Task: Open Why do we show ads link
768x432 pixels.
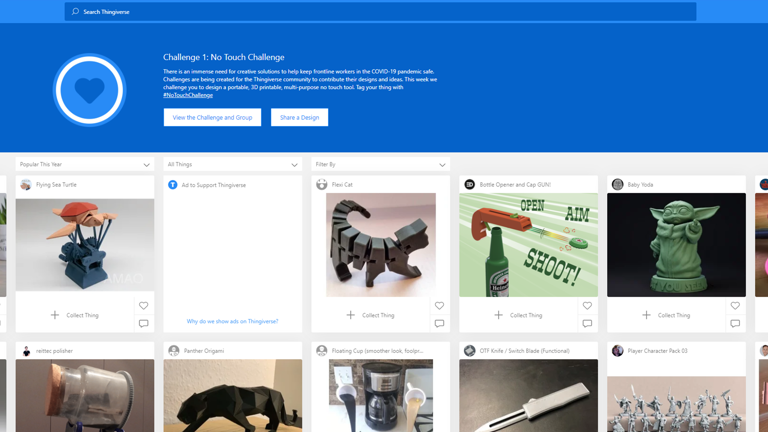Action: tap(232, 322)
